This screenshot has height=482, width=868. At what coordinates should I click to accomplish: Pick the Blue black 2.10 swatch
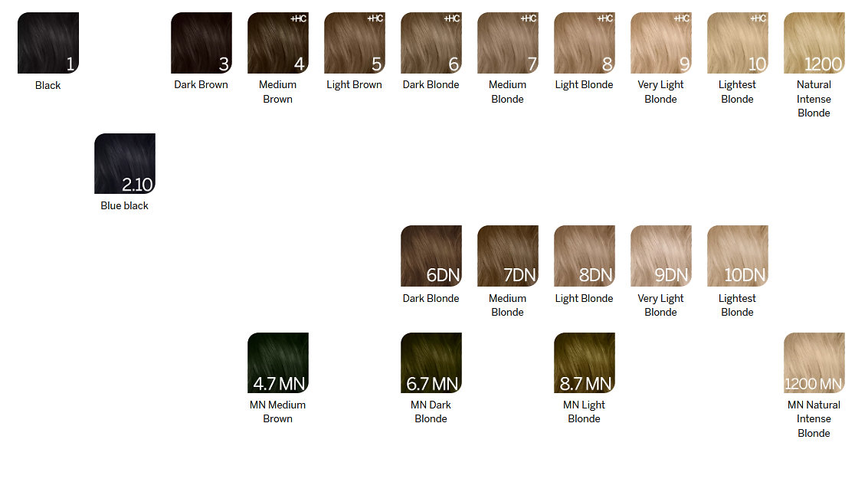click(124, 164)
